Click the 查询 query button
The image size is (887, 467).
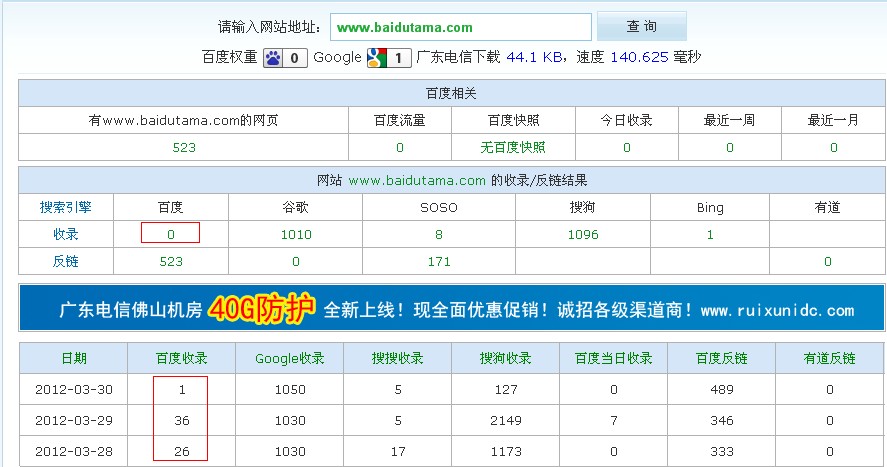pos(641,26)
